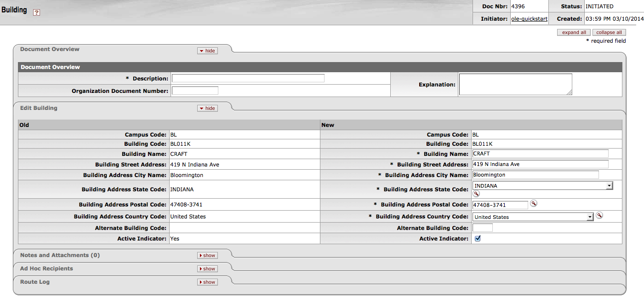This screenshot has width=644, height=298.
Task: Open the Building Address State Code dropdown
Action: tap(543, 186)
